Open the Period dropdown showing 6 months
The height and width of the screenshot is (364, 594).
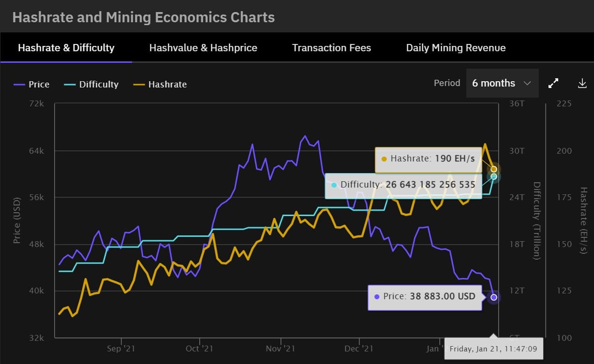[502, 83]
